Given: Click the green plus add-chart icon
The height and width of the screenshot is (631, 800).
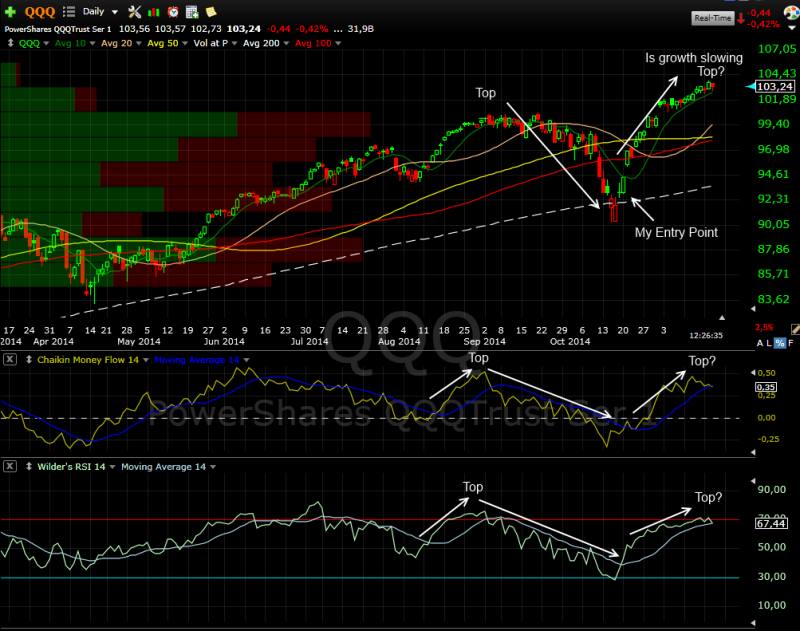Looking at the screenshot, I should click(x=10, y=11).
